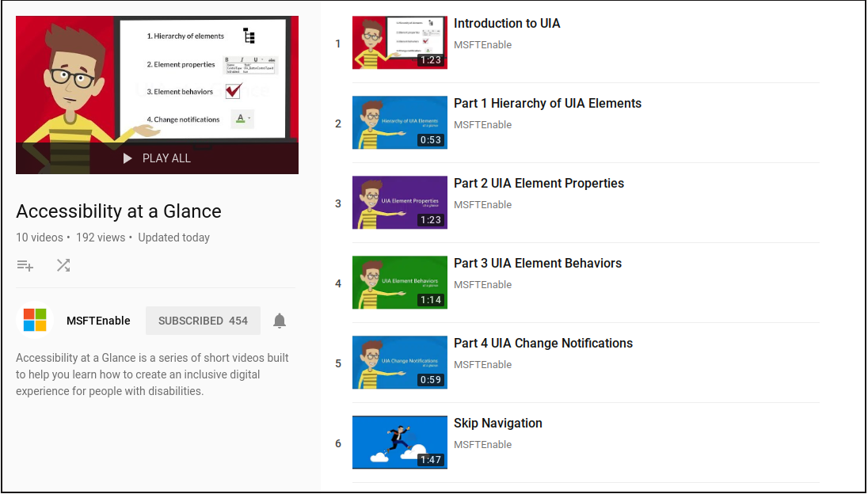Select Part 2 UIA Element Properties title
The width and height of the screenshot is (868, 494).
pyautogui.click(x=539, y=184)
